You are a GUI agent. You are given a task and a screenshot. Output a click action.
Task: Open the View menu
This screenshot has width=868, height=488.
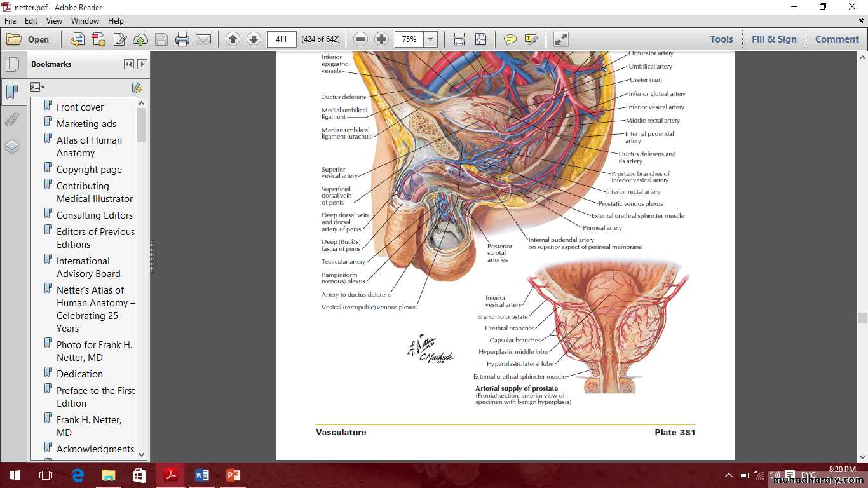(54, 21)
